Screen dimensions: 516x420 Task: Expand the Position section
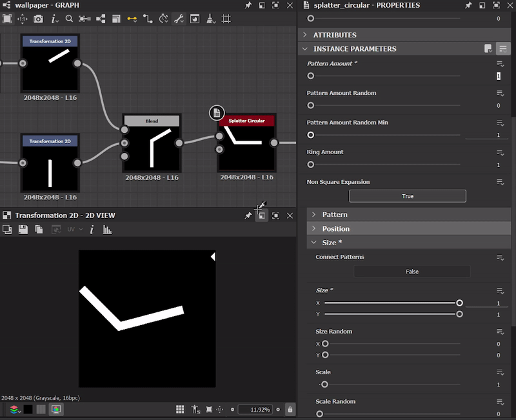335,228
